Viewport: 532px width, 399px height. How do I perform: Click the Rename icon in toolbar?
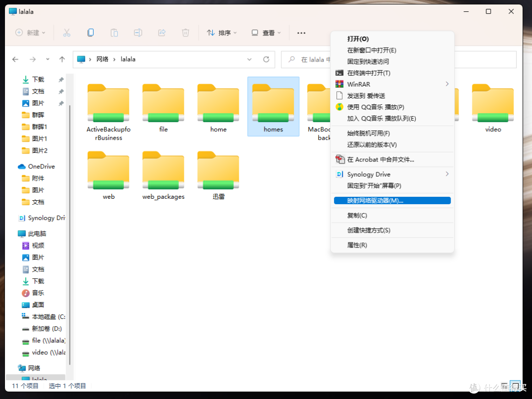[138, 33]
